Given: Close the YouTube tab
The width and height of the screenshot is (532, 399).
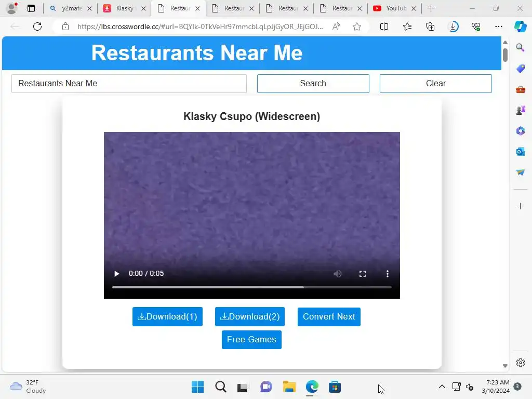Looking at the screenshot, I should pos(414,8).
